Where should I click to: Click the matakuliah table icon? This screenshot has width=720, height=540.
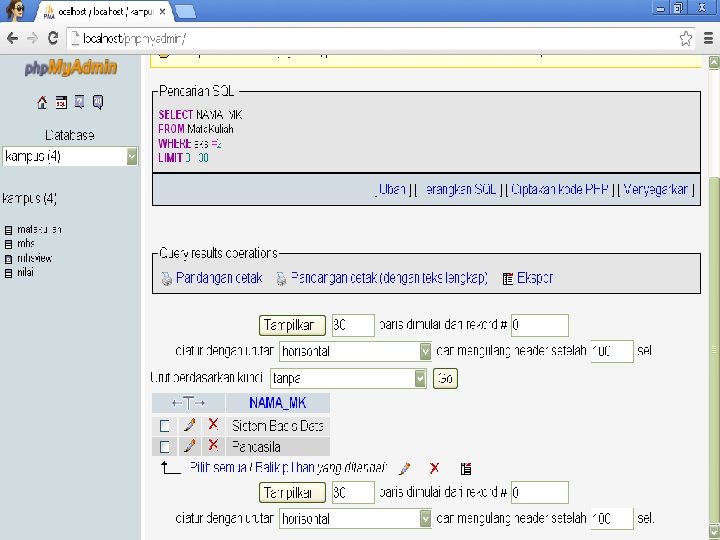(8, 230)
